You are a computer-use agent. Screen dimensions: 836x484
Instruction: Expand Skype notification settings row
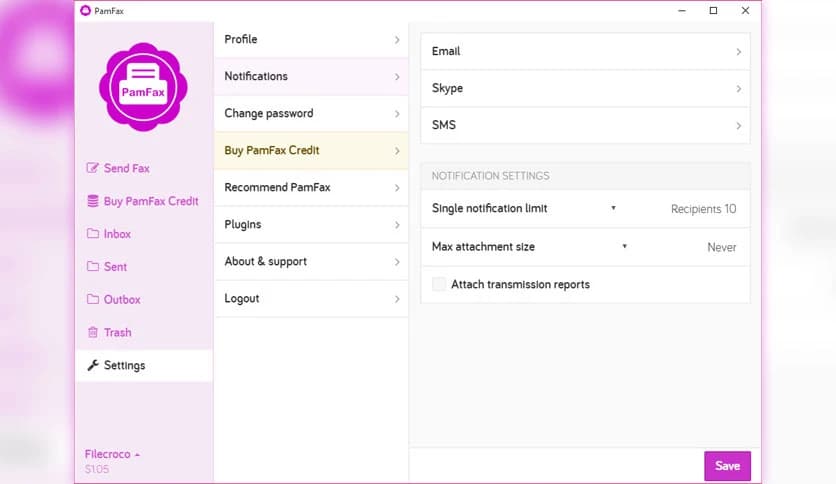tap(585, 88)
